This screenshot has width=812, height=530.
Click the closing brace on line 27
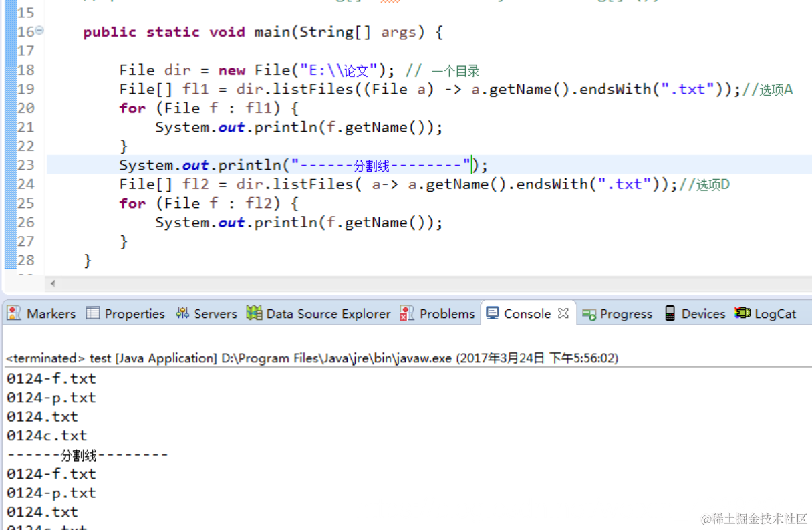coord(124,241)
